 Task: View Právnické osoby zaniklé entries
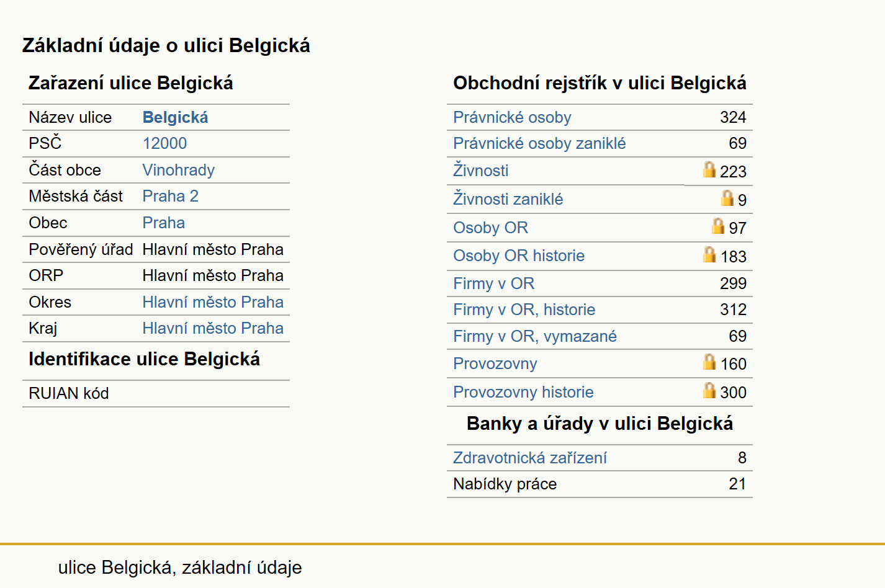tap(539, 143)
